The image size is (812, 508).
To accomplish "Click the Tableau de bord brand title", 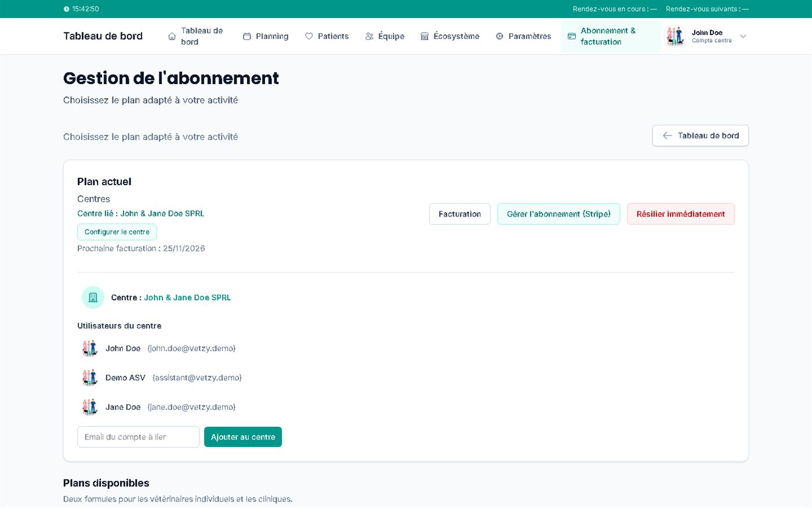I will click(103, 36).
